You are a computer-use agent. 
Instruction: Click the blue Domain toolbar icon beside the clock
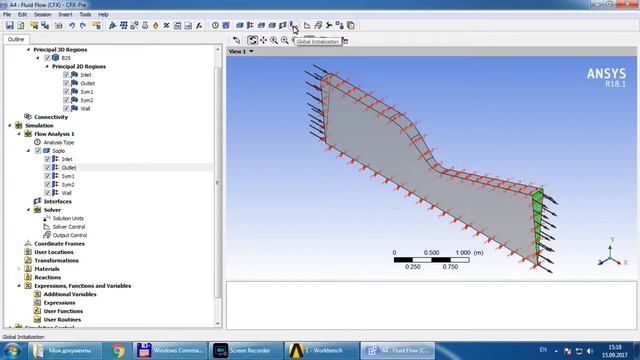[226, 25]
